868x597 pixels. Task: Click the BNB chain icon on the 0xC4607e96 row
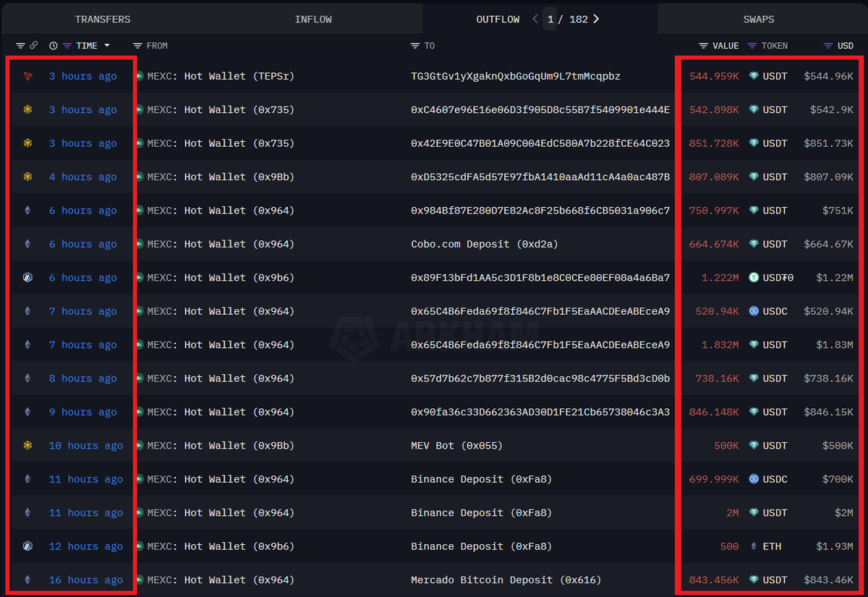tap(28, 110)
